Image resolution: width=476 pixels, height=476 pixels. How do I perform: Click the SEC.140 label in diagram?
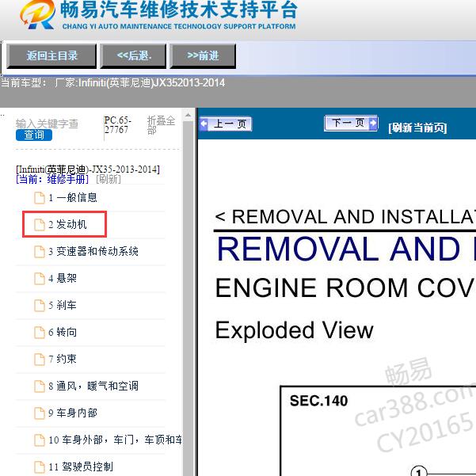[x=318, y=401]
